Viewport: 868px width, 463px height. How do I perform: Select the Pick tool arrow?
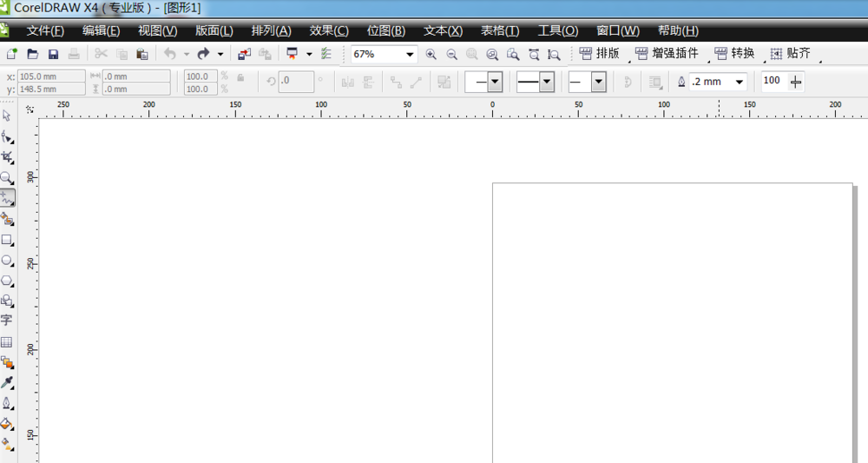7,115
